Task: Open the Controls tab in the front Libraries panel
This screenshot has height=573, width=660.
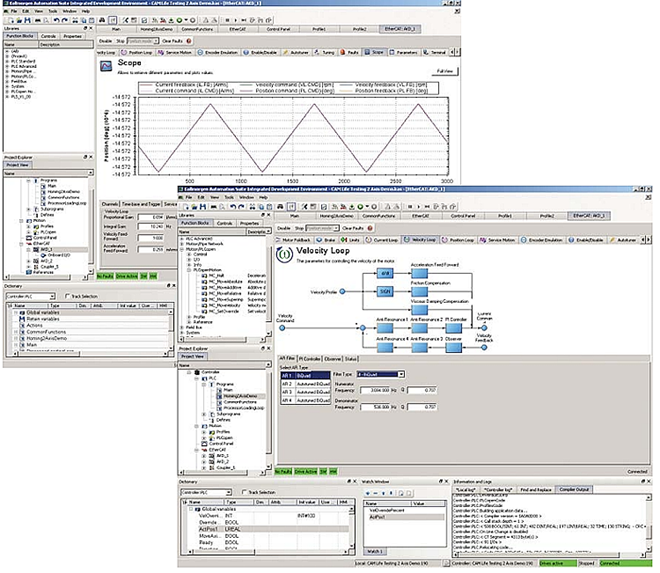Action: pyautogui.click(x=224, y=223)
